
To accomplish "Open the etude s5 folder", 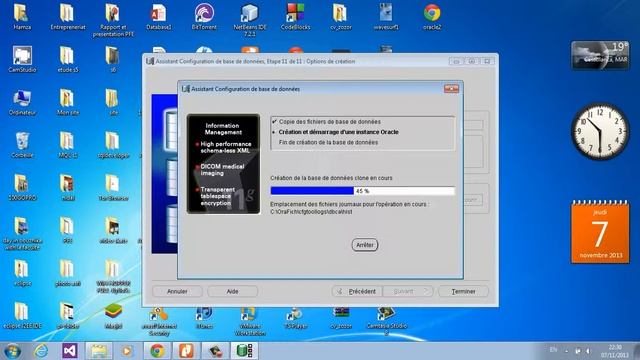I will [x=68, y=60].
